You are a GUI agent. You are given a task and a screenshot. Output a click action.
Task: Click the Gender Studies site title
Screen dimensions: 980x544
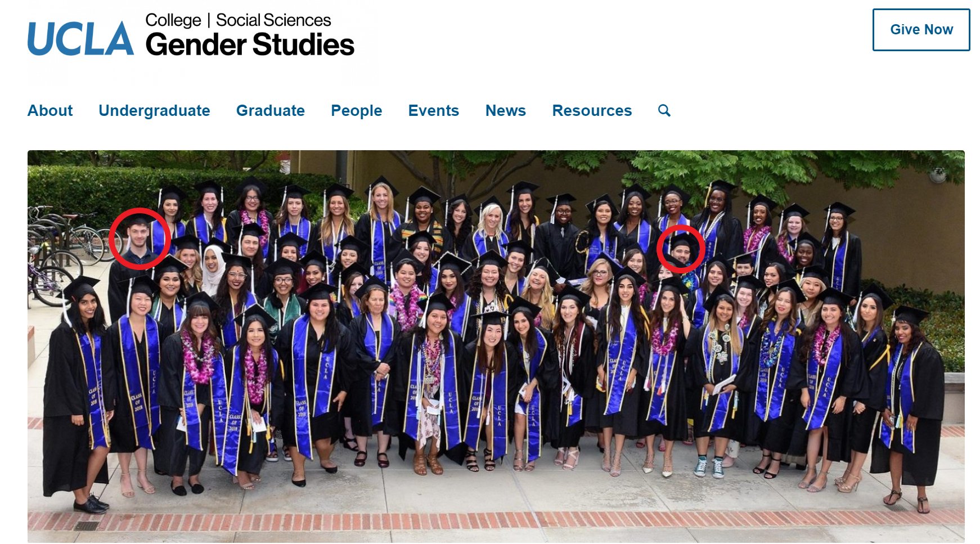250,45
